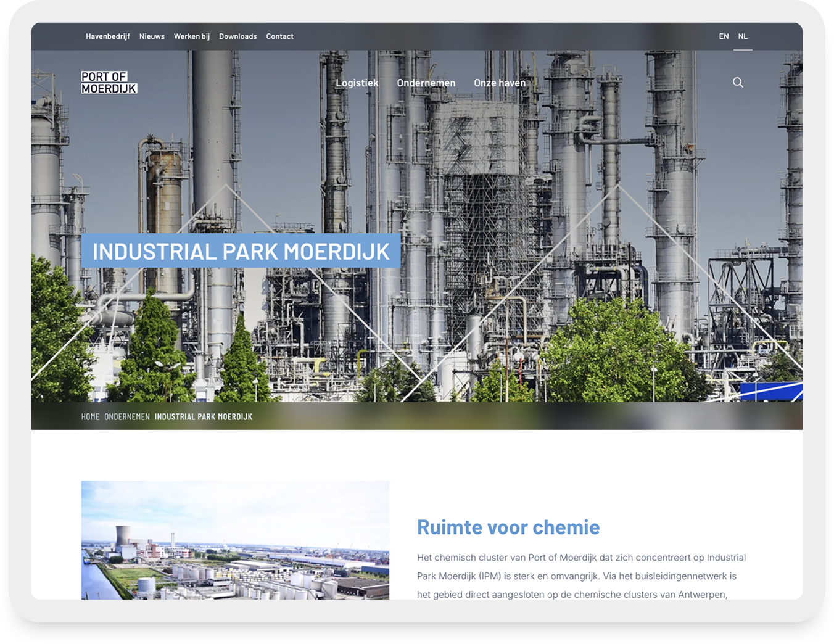This screenshot has height=644, width=834.
Task: Click the Ruimte voor chemie heading
Action: tap(508, 527)
